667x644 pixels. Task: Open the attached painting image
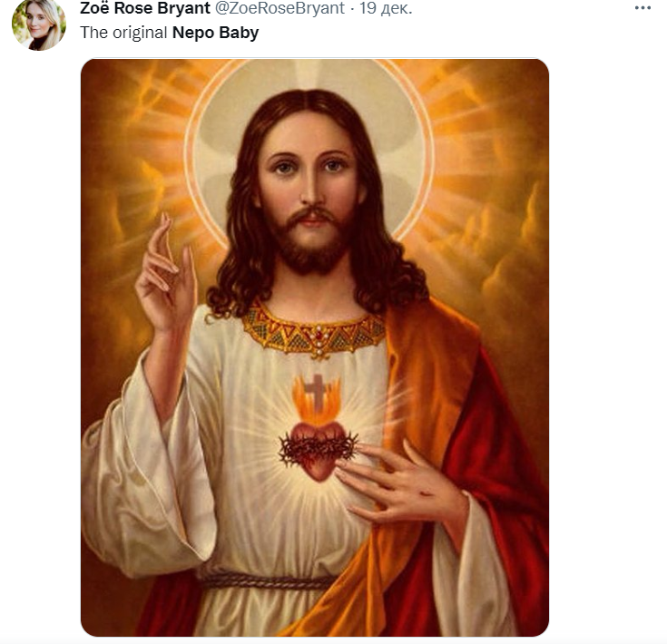click(314, 346)
